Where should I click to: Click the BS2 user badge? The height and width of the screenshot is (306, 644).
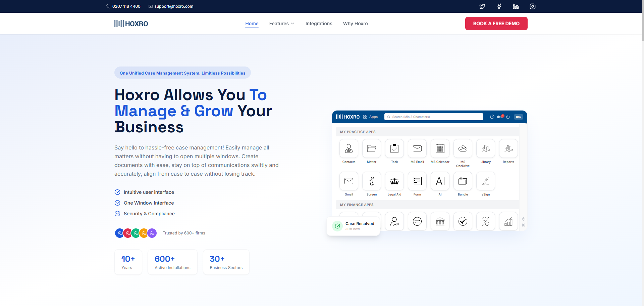click(x=519, y=117)
